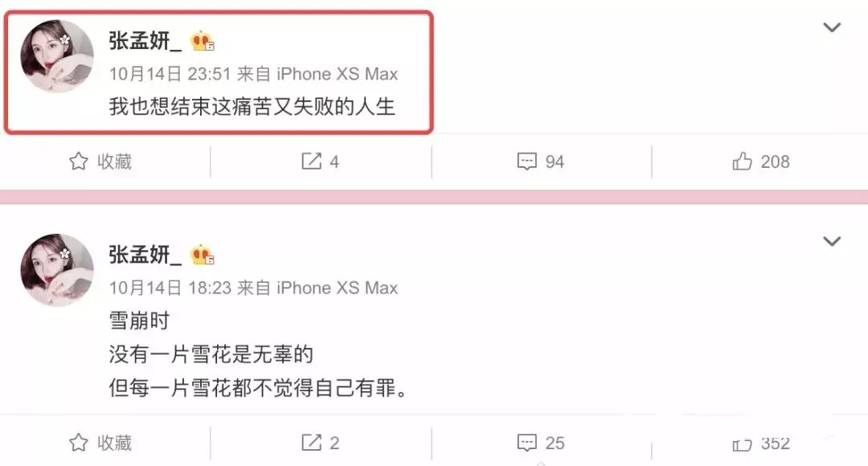868x466 pixels.
Task: Click the crown membership badge on first post
Action: (x=203, y=42)
